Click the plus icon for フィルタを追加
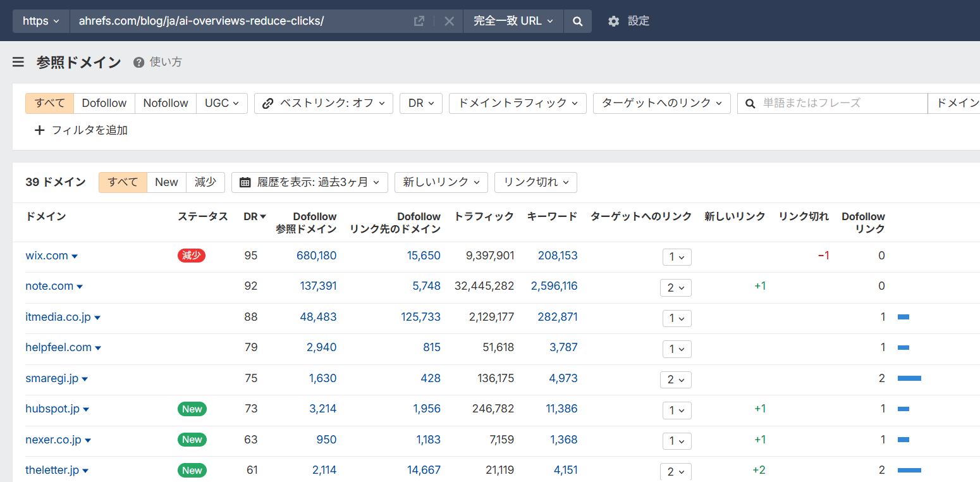This screenshot has width=980, height=482. click(x=40, y=130)
